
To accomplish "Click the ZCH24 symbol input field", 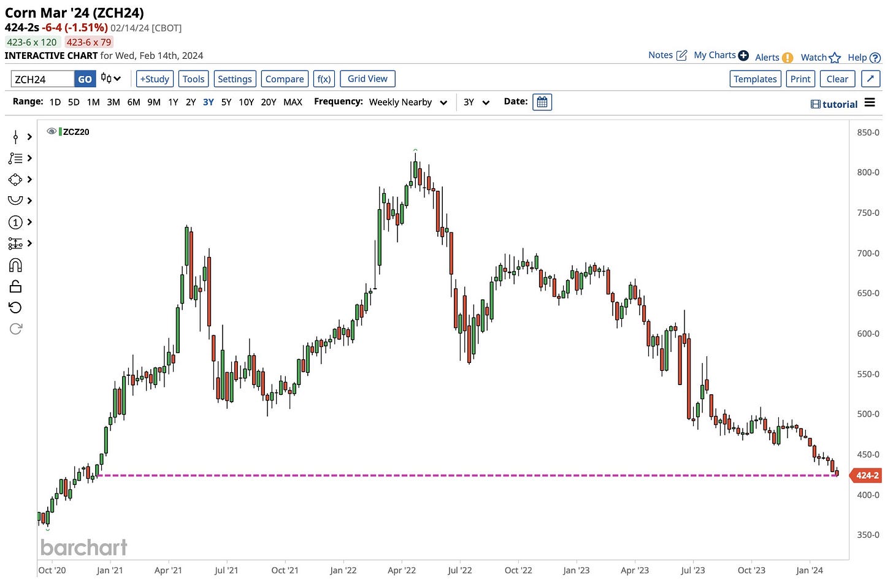I will point(42,79).
